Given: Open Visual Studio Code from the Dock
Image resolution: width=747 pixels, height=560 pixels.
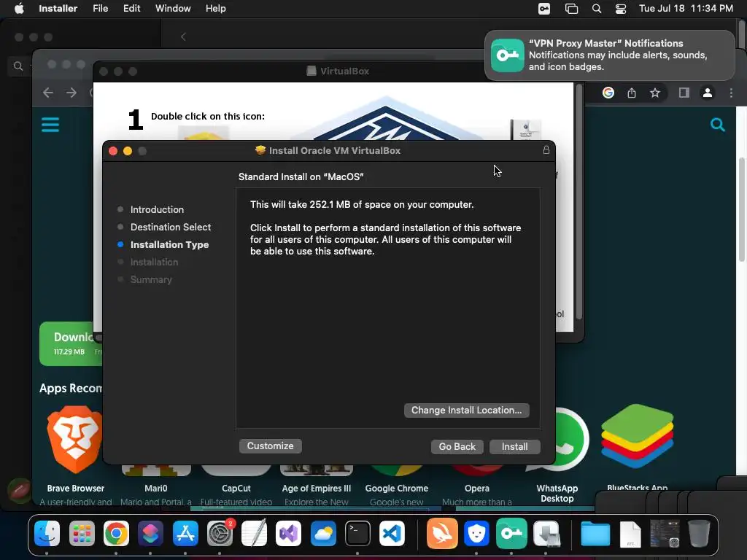Looking at the screenshot, I should pos(392,533).
